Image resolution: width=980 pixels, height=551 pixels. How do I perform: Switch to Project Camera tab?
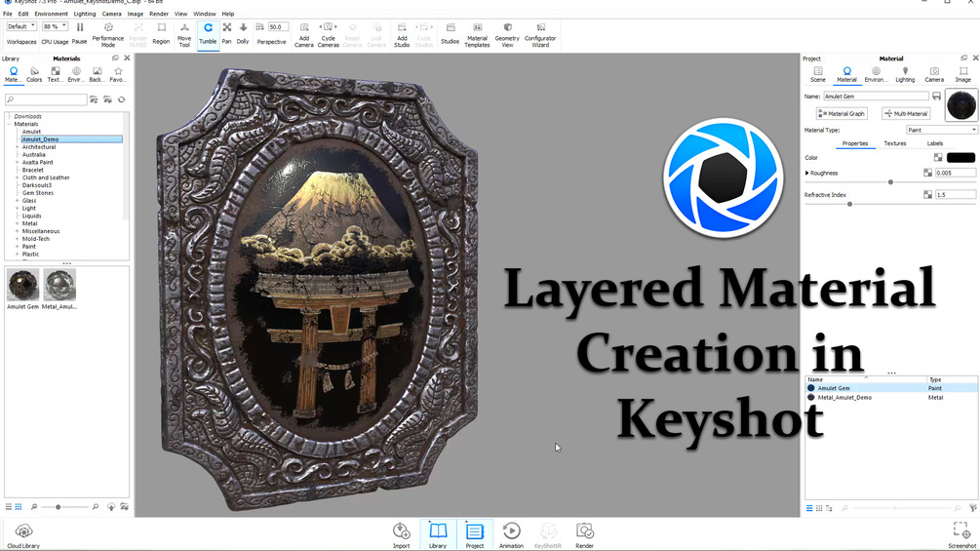(934, 74)
